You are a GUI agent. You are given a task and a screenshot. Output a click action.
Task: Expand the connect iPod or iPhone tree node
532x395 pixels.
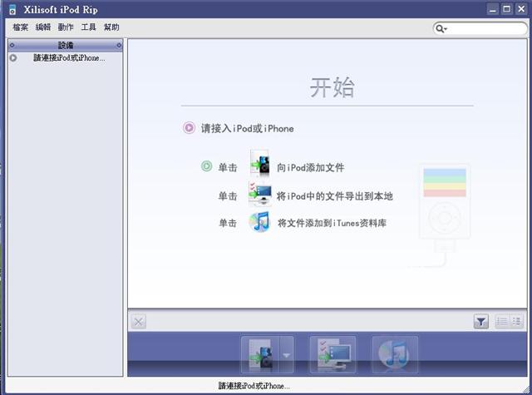click(x=13, y=58)
